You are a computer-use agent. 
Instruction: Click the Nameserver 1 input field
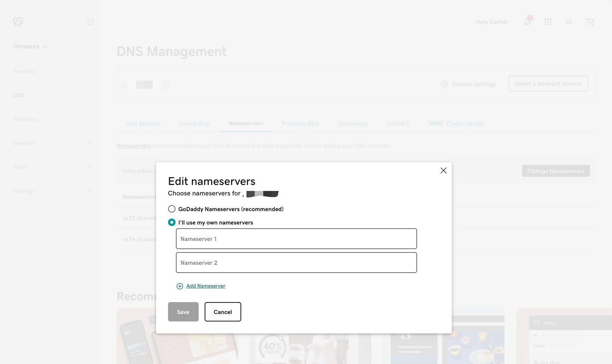296,239
